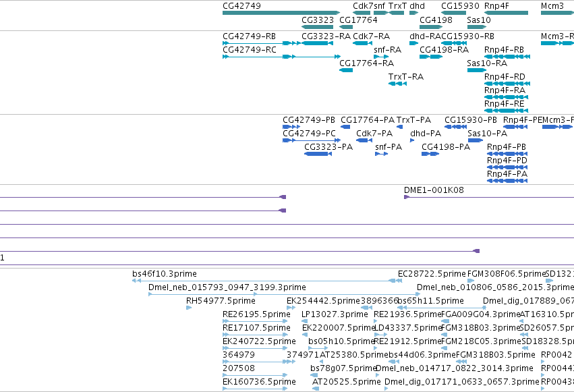Click the snf-PA protein feature

point(382,154)
